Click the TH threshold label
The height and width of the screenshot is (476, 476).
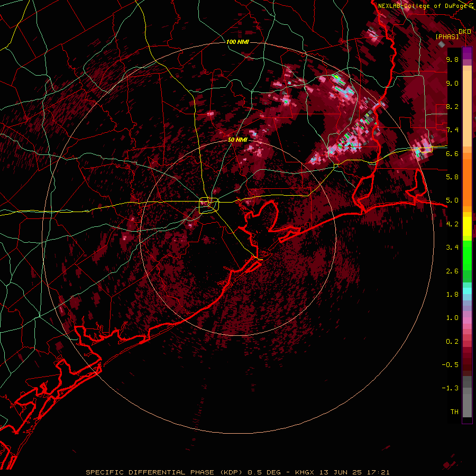pyautogui.click(x=454, y=412)
